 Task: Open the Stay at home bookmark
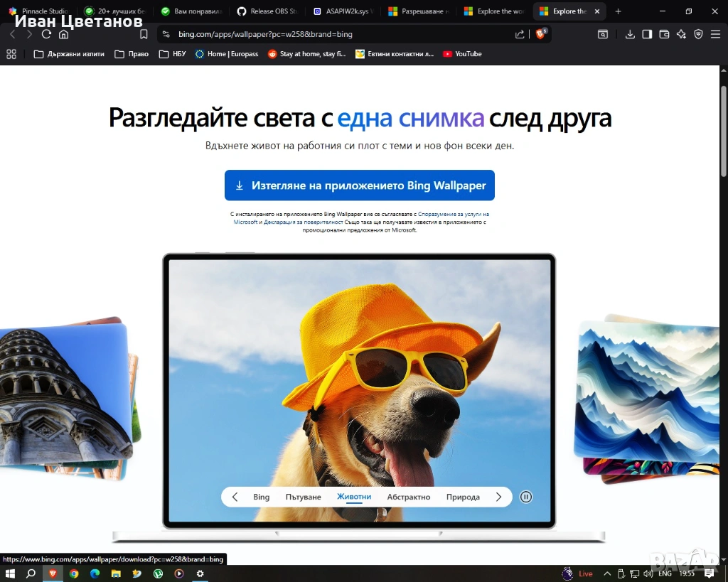(x=307, y=54)
